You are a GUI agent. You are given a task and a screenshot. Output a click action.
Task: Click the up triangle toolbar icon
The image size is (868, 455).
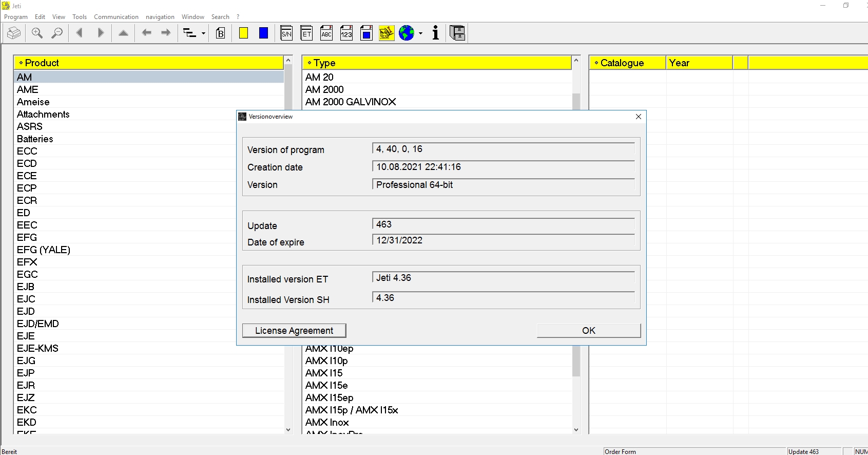pyautogui.click(x=123, y=33)
